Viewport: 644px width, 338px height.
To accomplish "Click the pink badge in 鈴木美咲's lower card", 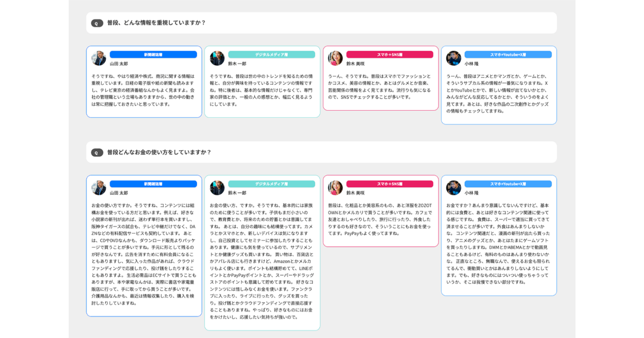I will click(390, 183).
